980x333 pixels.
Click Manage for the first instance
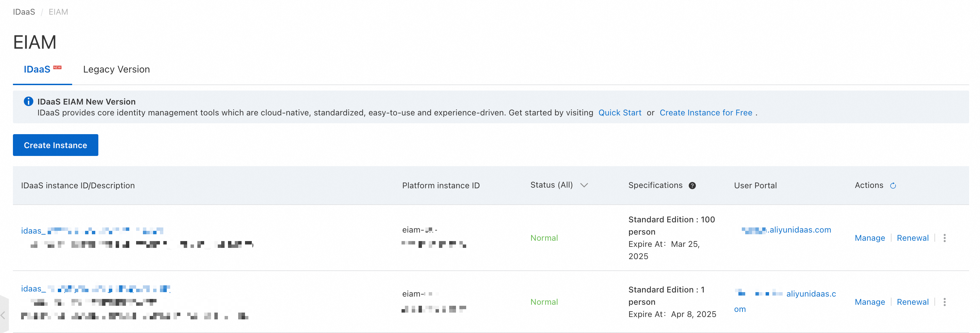[870, 238]
